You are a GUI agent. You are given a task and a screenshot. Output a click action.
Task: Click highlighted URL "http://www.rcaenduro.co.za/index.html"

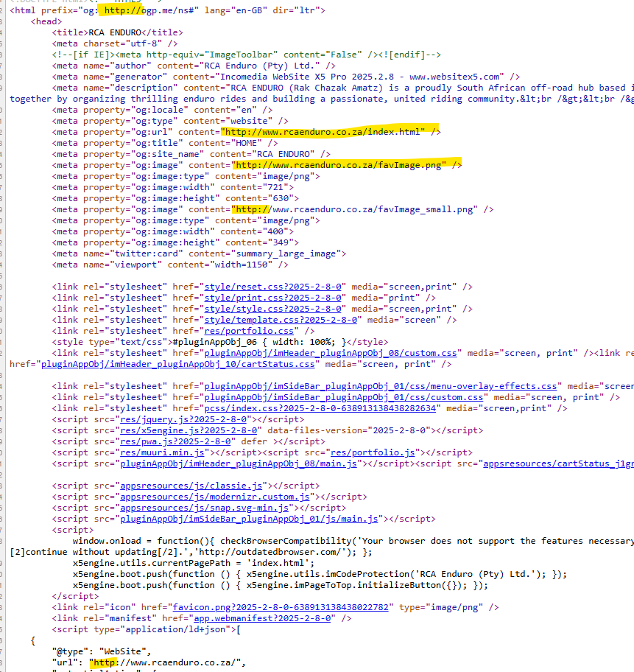(323, 133)
